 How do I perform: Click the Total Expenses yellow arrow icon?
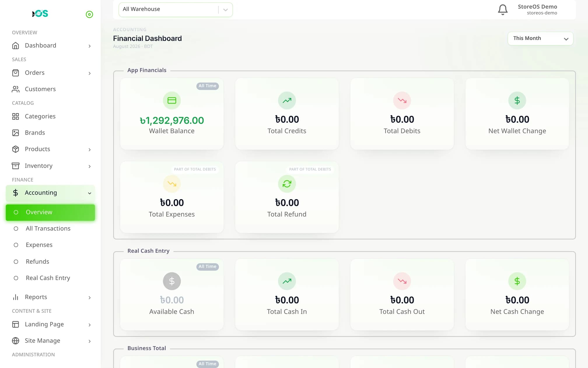pyautogui.click(x=172, y=184)
